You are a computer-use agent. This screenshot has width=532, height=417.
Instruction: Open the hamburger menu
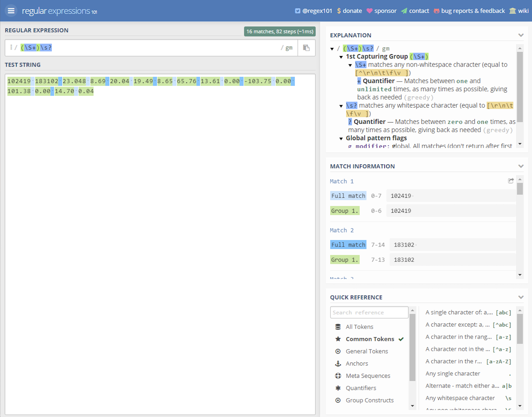11,11
